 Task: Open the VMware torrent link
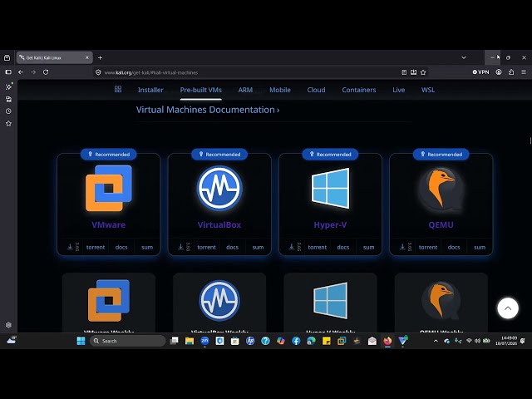(96, 247)
